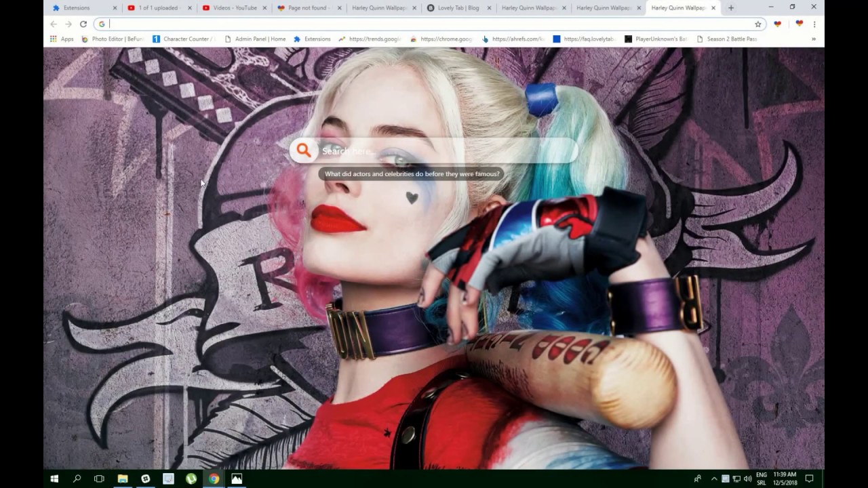Open the Extensions bookmark in bookmarks bar

point(312,39)
